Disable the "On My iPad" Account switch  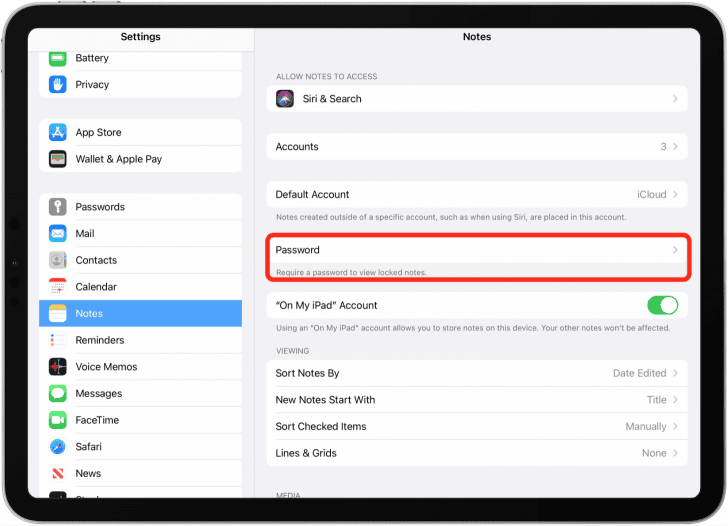click(662, 305)
